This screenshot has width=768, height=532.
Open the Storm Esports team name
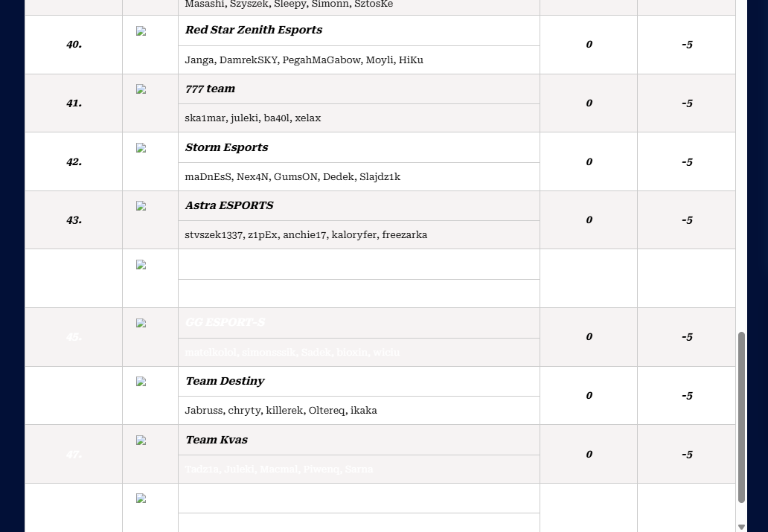point(226,147)
